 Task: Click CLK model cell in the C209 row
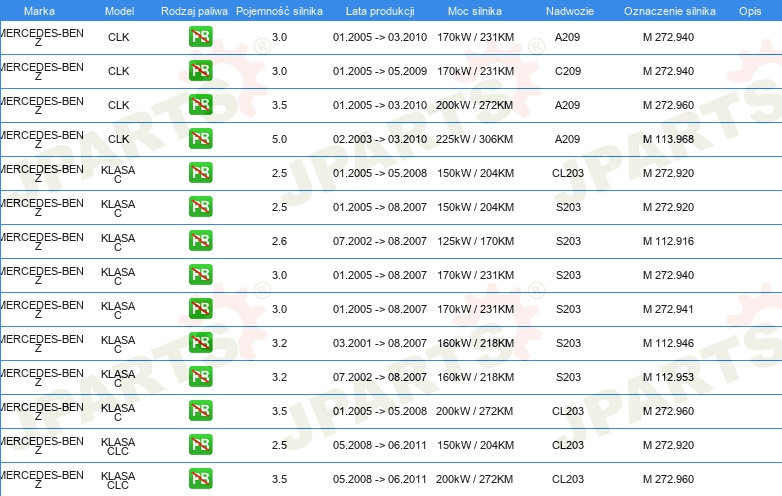(119, 71)
